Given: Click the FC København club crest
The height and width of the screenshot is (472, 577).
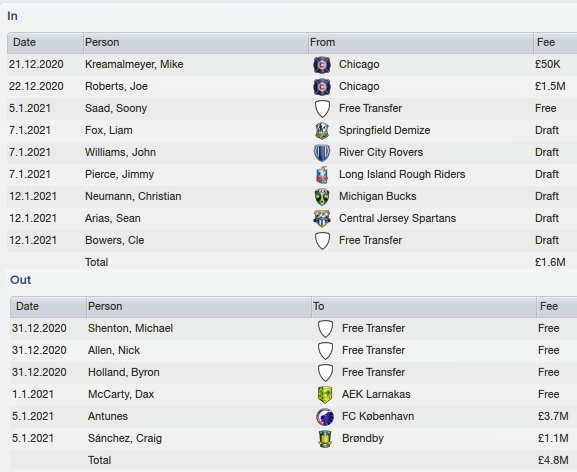Looking at the screenshot, I should pos(325,417).
